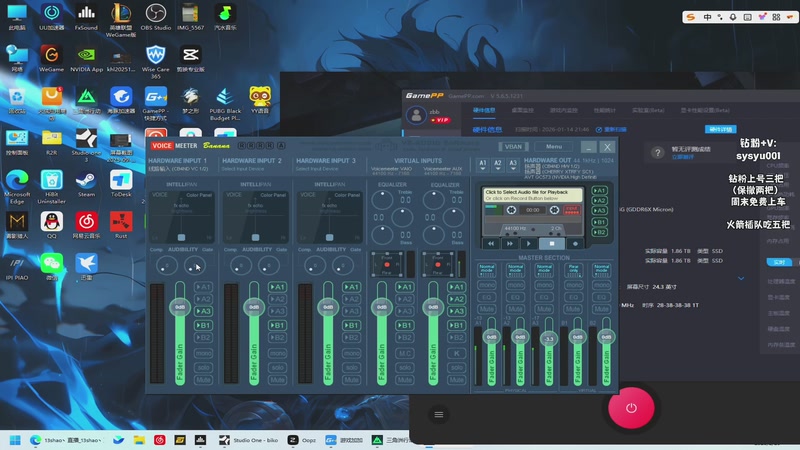Open Studio One 3 desktop shortcut
Image resolution: width=800 pixels, height=450 pixels.
[86, 145]
